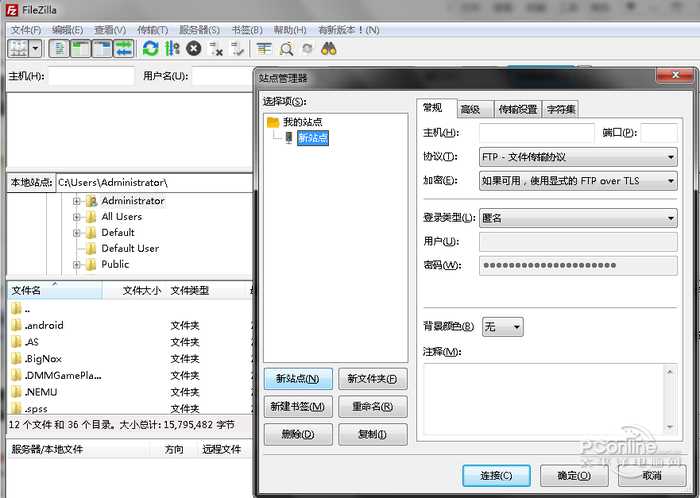
Task: Toggle directory comparison with the magnifier icon
Action: [x=286, y=48]
